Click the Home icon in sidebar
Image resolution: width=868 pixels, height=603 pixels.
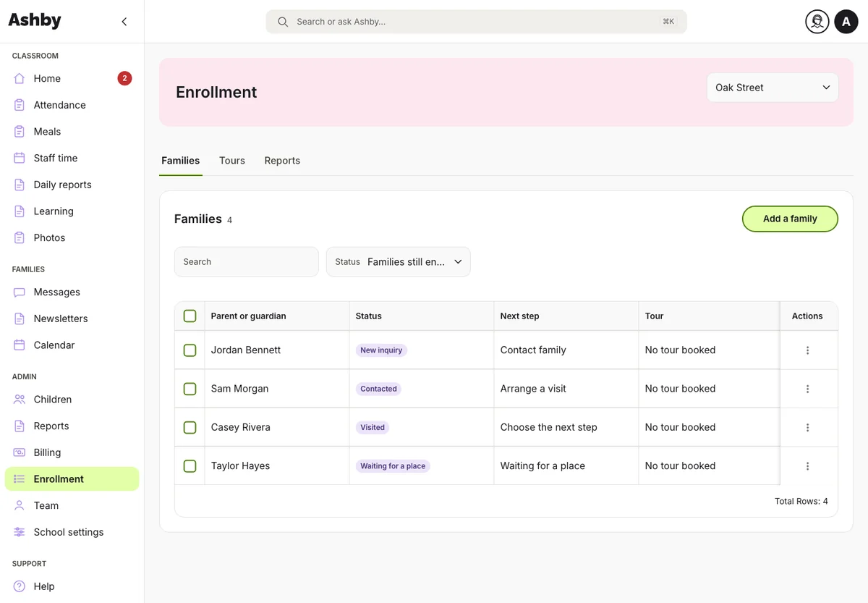click(20, 78)
